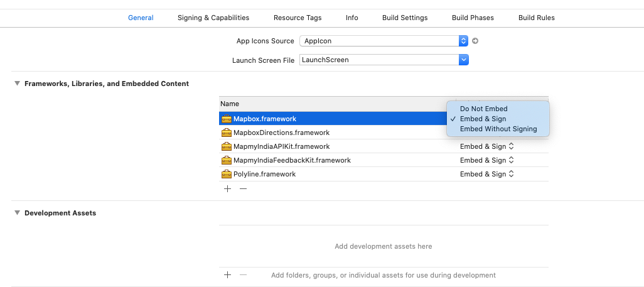
Task: Click the Polyline.framework briefcase icon
Action: (x=227, y=174)
